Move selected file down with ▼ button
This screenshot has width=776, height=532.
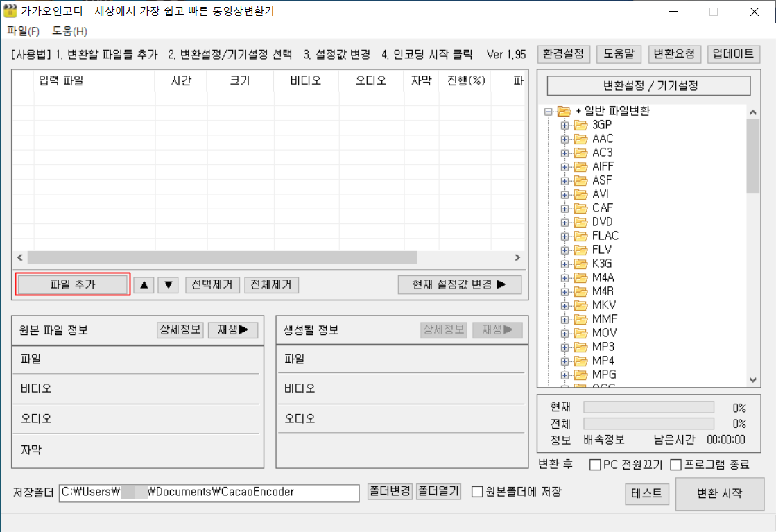pos(169,284)
